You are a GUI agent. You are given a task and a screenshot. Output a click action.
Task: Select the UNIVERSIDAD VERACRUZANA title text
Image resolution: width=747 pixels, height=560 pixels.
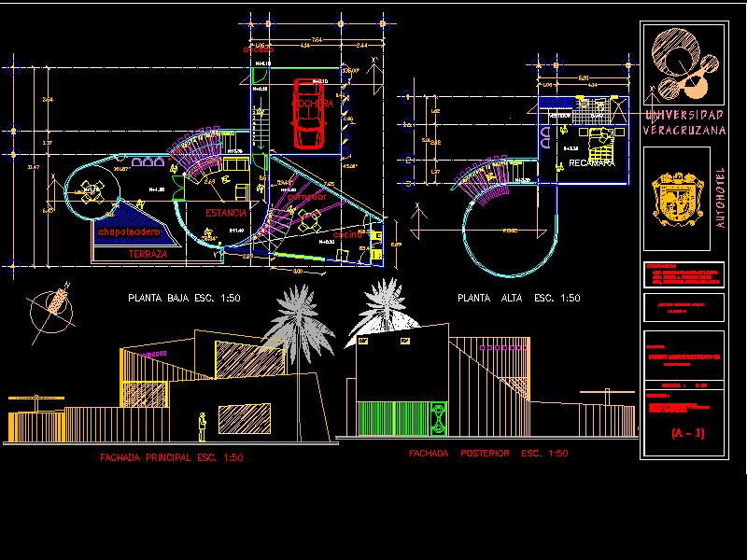click(684, 122)
